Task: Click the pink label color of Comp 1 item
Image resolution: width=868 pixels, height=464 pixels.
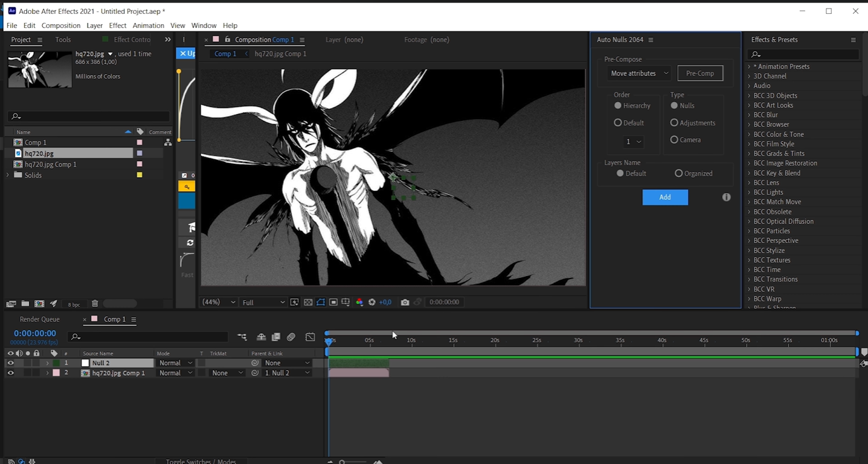Action: [140, 143]
